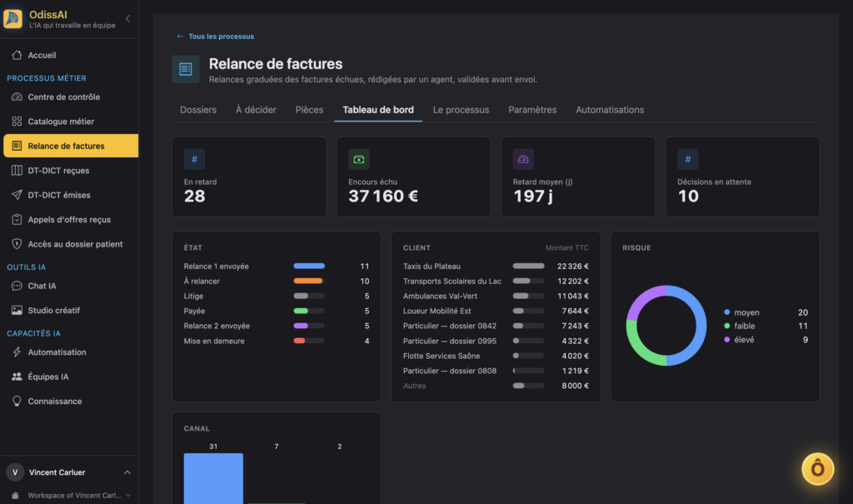Screen dimensions: 853x504
Task: Collapse the sidebar with the chevron
Action: (x=127, y=18)
